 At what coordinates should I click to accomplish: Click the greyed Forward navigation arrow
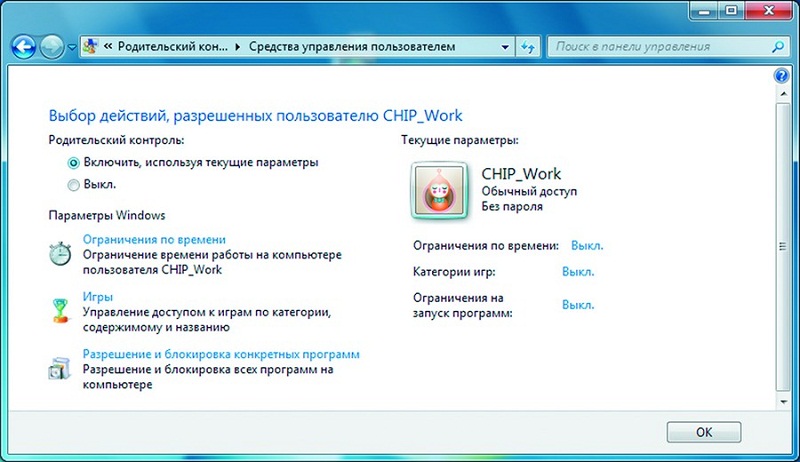[52, 47]
